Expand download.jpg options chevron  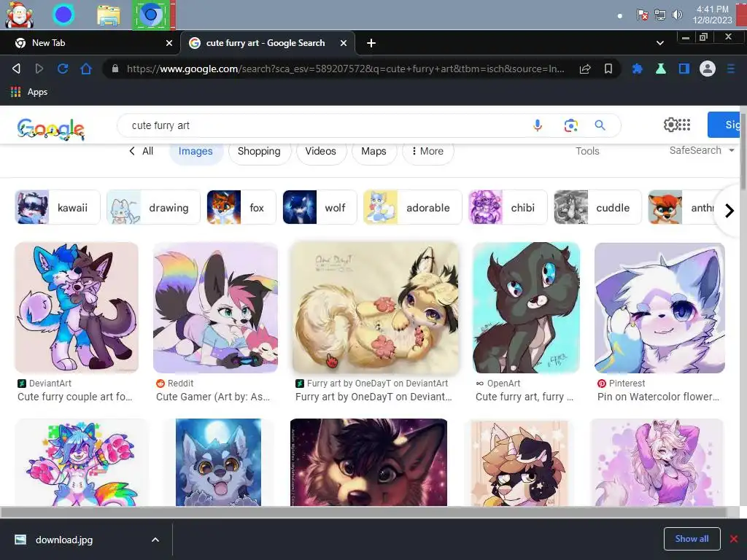(155, 540)
